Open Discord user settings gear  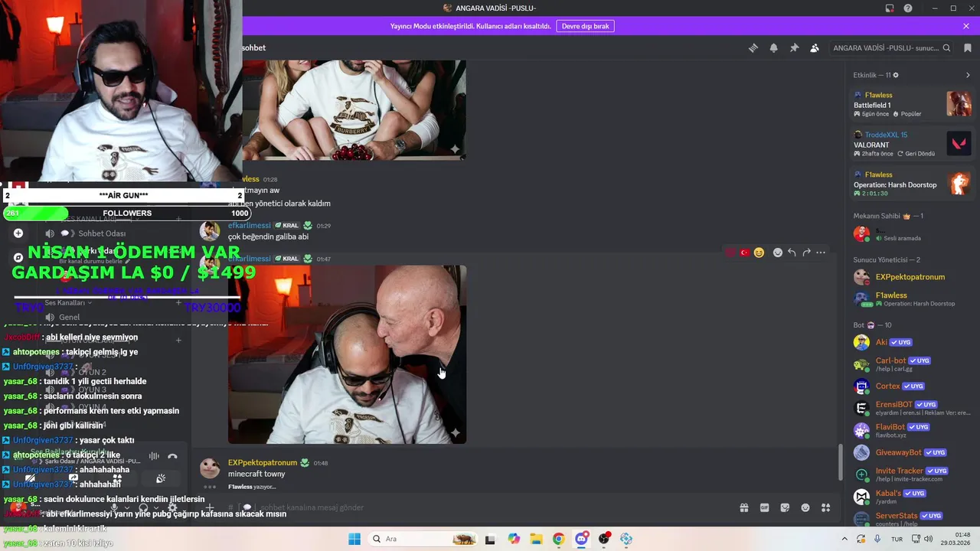pyautogui.click(x=172, y=507)
